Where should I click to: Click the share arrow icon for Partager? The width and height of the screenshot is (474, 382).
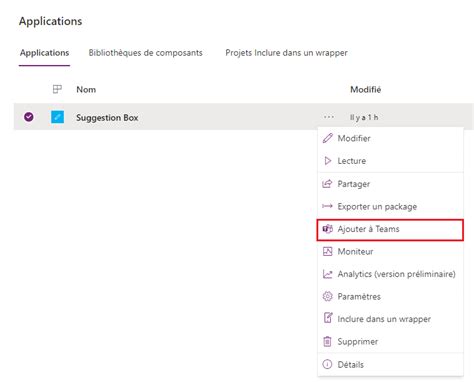[x=327, y=184]
